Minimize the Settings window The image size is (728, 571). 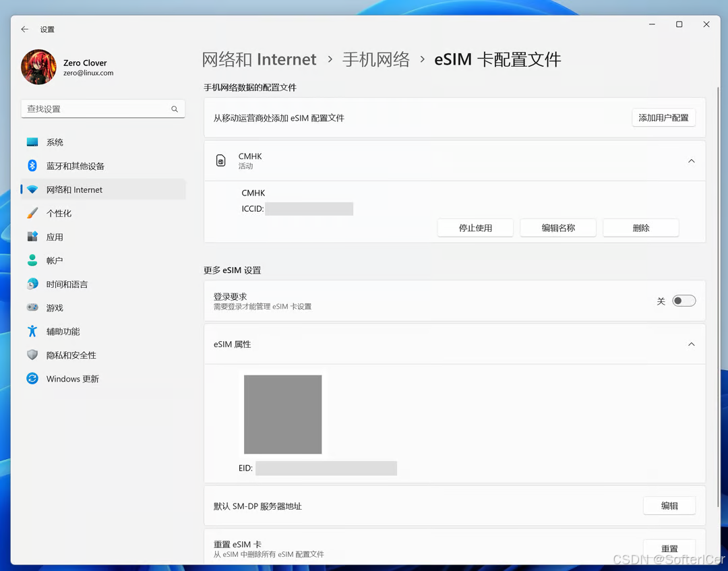pyautogui.click(x=653, y=24)
